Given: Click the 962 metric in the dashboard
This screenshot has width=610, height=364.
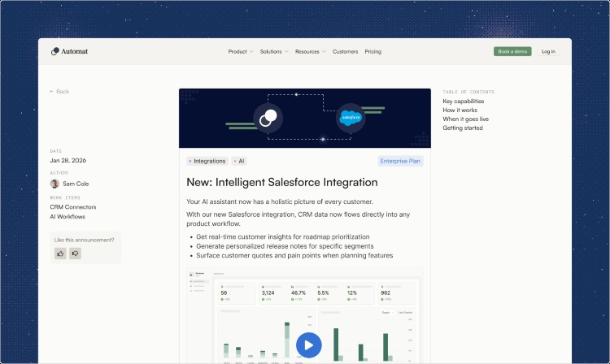Looking at the screenshot, I should click(386, 293).
